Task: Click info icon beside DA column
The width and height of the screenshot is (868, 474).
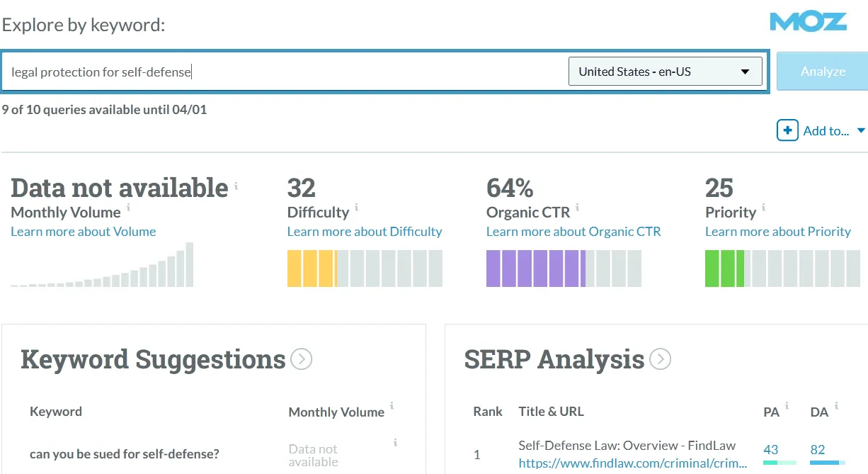Action: (836, 406)
